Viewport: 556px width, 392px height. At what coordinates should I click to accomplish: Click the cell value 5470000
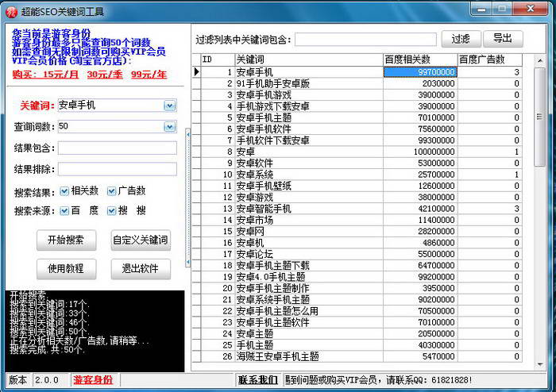[x=438, y=356]
